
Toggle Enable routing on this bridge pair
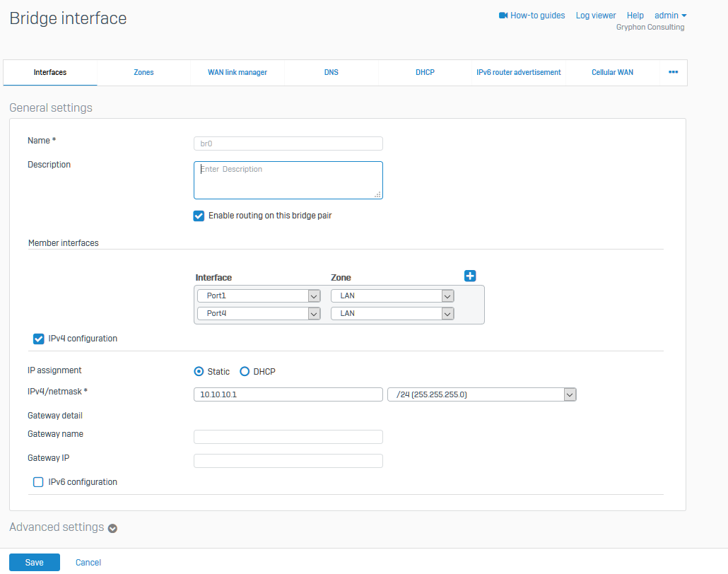(x=199, y=216)
